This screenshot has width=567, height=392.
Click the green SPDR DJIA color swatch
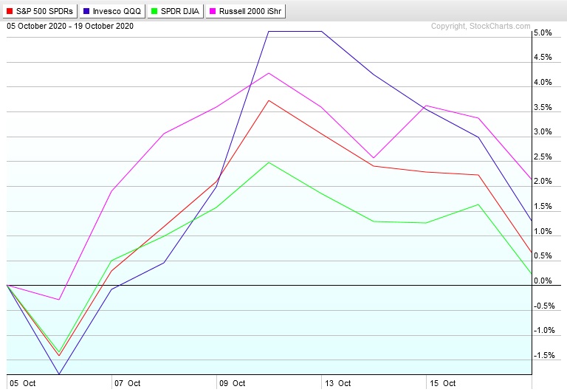(x=154, y=11)
